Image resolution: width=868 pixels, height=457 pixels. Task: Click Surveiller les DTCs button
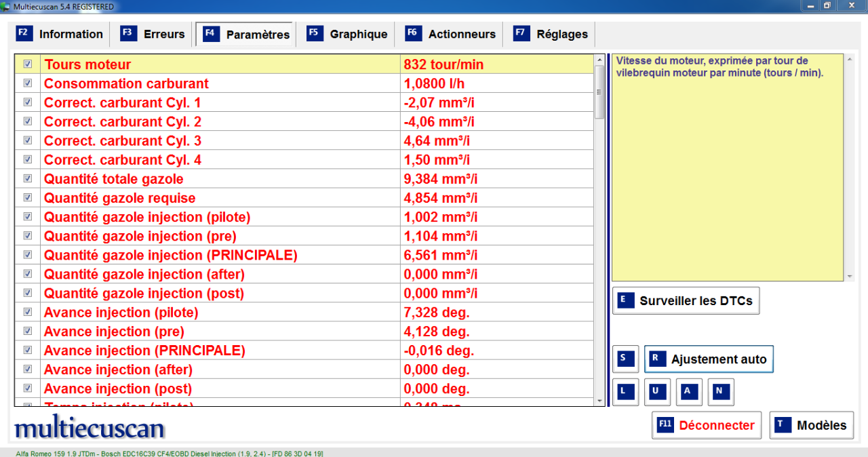pyautogui.click(x=686, y=301)
